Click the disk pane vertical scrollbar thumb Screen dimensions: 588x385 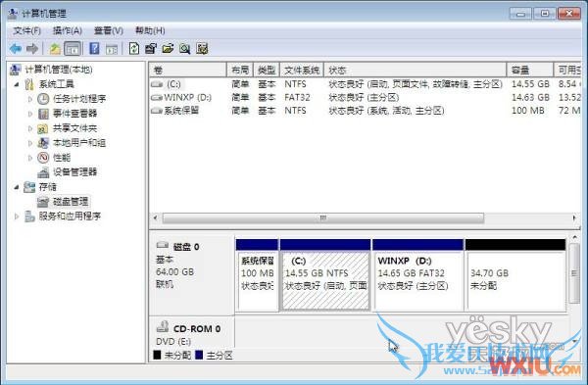tap(574, 273)
